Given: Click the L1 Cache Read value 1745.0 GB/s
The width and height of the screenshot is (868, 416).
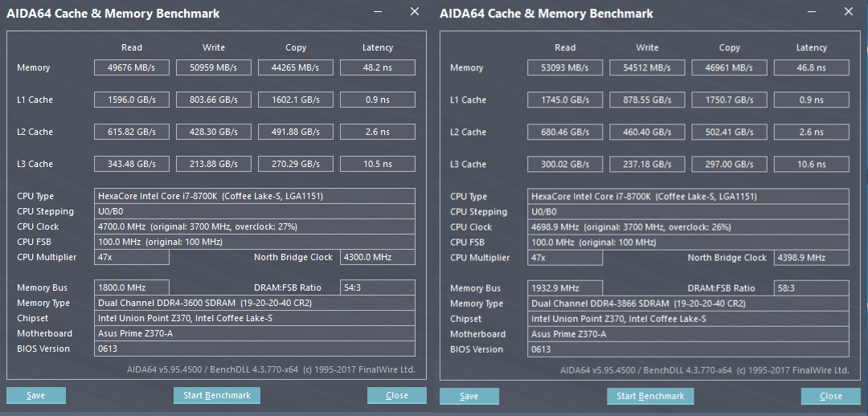Looking at the screenshot, I should [565, 100].
